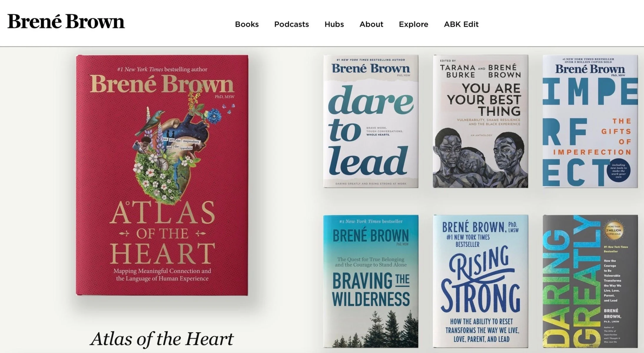Go to the Hubs navigation link
Viewport: 644px width, 353px height.
point(334,24)
